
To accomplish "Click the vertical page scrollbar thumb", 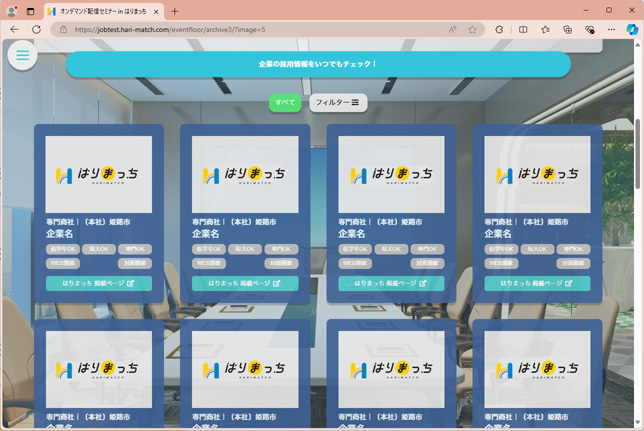I will (638, 154).
